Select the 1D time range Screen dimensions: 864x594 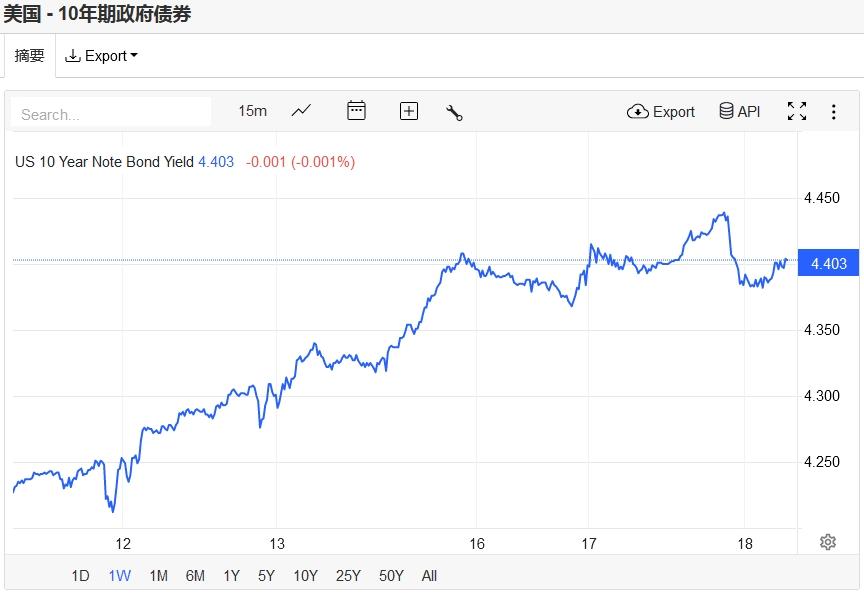click(80, 575)
